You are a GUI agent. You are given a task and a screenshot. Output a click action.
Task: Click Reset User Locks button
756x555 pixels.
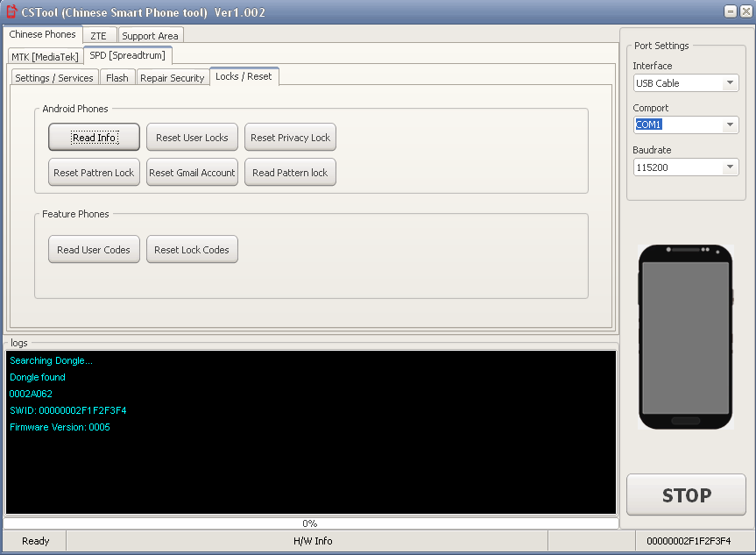click(x=192, y=138)
